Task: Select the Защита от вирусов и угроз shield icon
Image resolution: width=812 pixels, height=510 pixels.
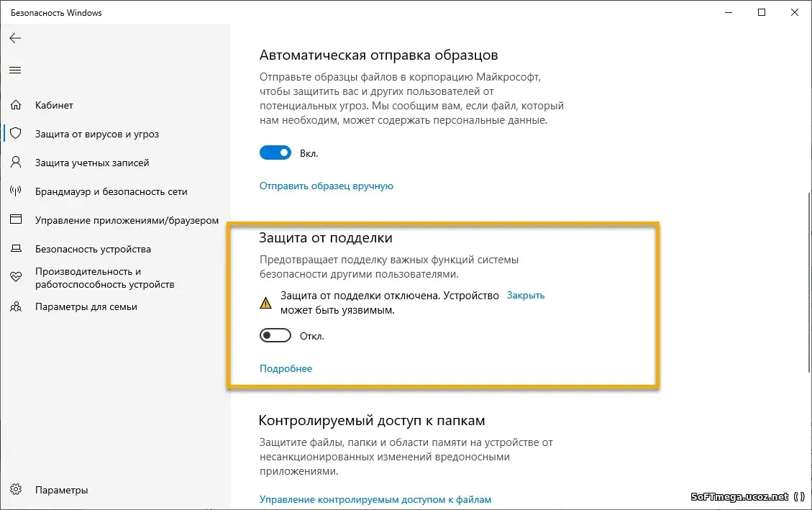Action: pyautogui.click(x=16, y=134)
